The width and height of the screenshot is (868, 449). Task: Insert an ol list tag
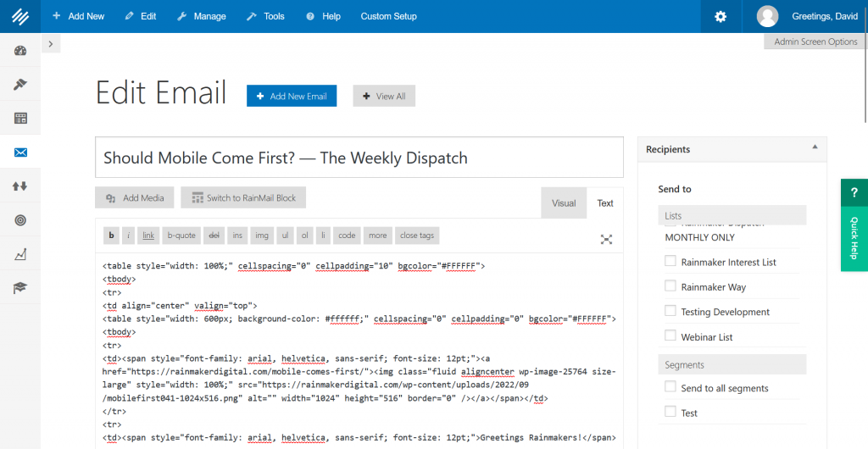pos(304,235)
